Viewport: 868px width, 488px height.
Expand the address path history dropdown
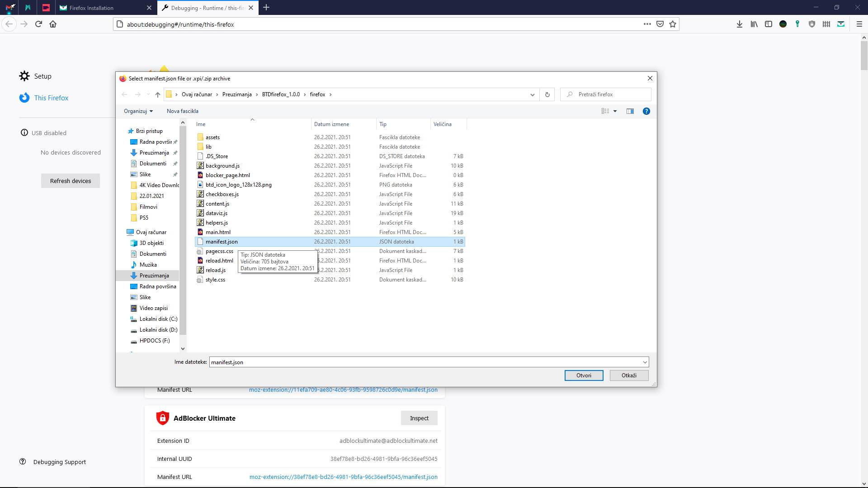coord(532,94)
